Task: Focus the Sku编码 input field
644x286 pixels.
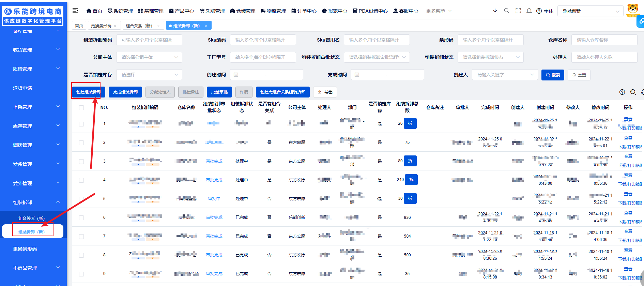Action: pos(263,40)
